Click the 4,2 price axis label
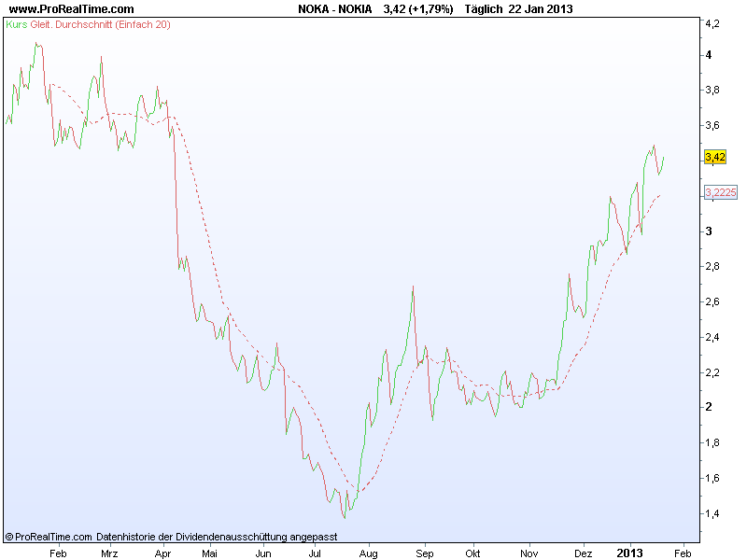This screenshot has height=560, width=747. click(712, 23)
